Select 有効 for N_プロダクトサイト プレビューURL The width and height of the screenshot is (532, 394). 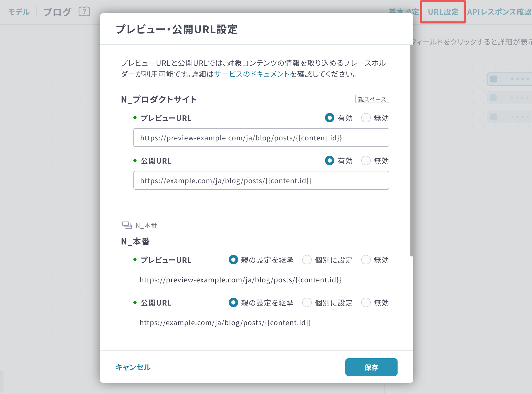330,118
